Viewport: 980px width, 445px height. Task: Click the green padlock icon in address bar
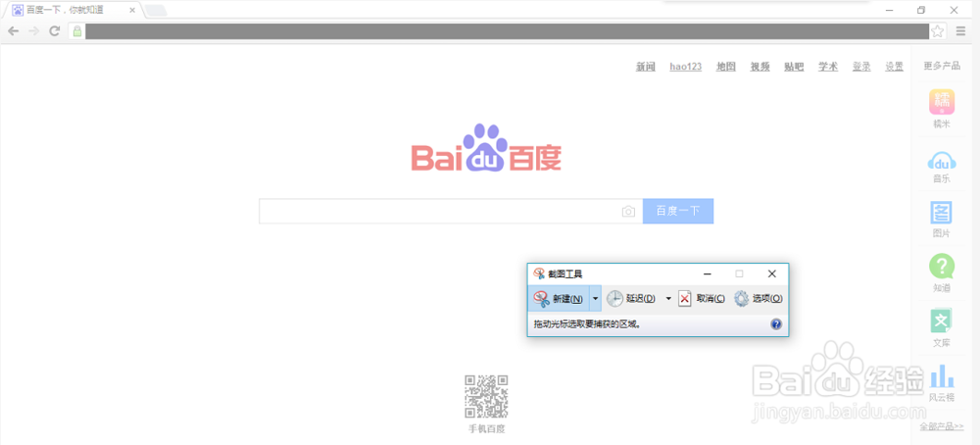(x=76, y=31)
